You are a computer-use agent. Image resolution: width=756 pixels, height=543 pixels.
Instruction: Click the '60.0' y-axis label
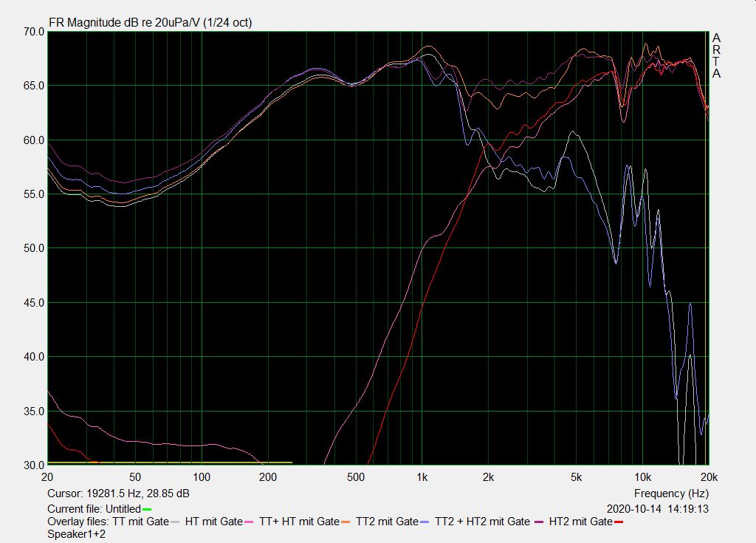tap(34, 140)
